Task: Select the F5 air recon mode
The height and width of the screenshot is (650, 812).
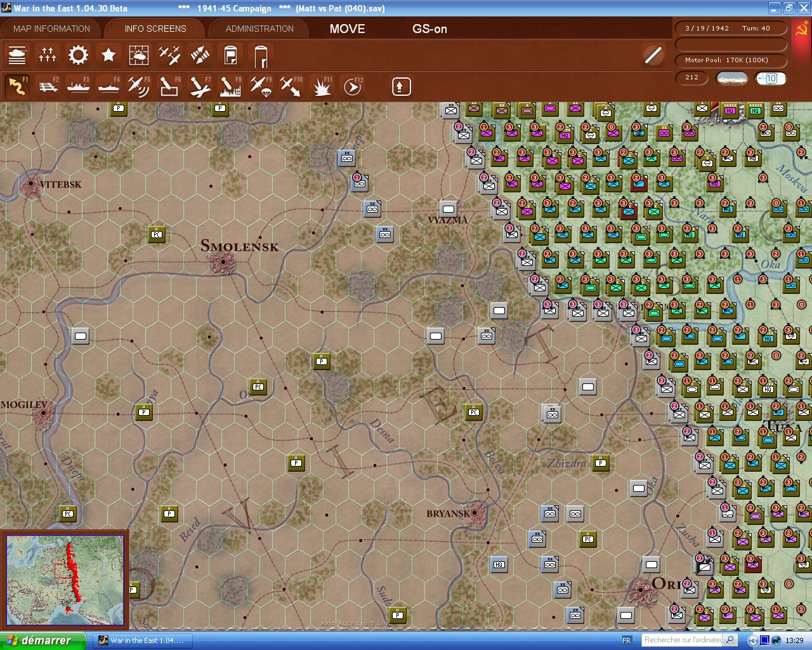Action: (x=139, y=86)
